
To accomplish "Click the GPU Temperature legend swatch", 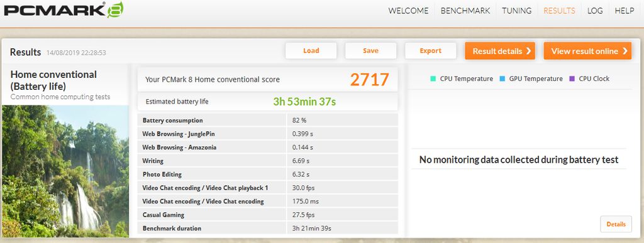I will (x=502, y=78).
